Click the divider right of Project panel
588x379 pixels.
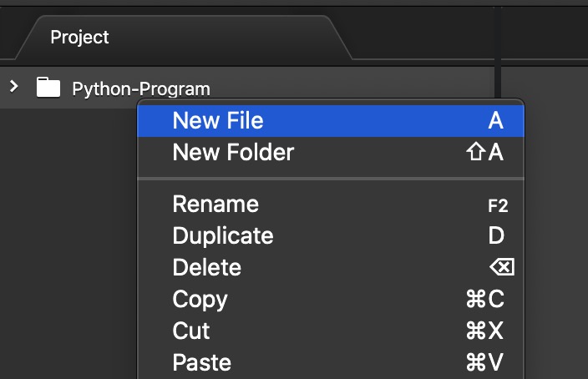click(x=498, y=50)
